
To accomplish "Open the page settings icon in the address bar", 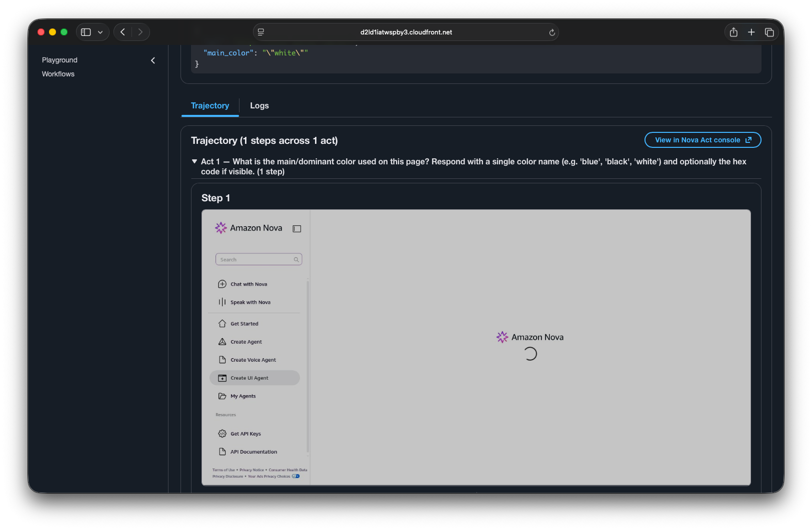I will click(x=261, y=32).
